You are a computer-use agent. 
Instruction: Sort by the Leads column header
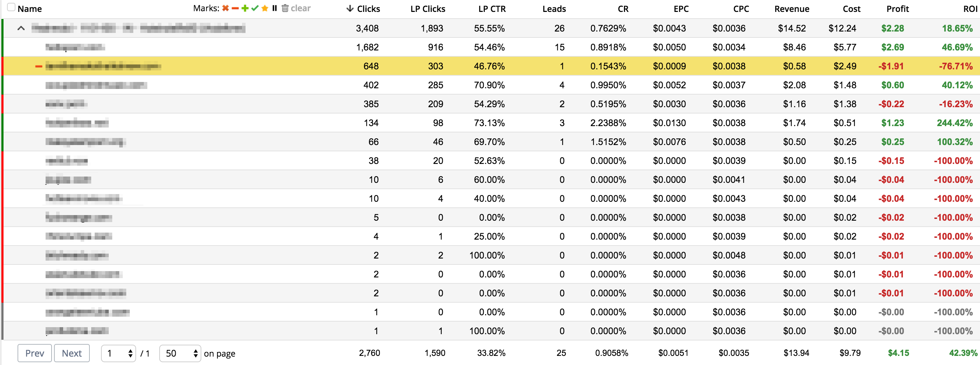(x=554, y=9)
